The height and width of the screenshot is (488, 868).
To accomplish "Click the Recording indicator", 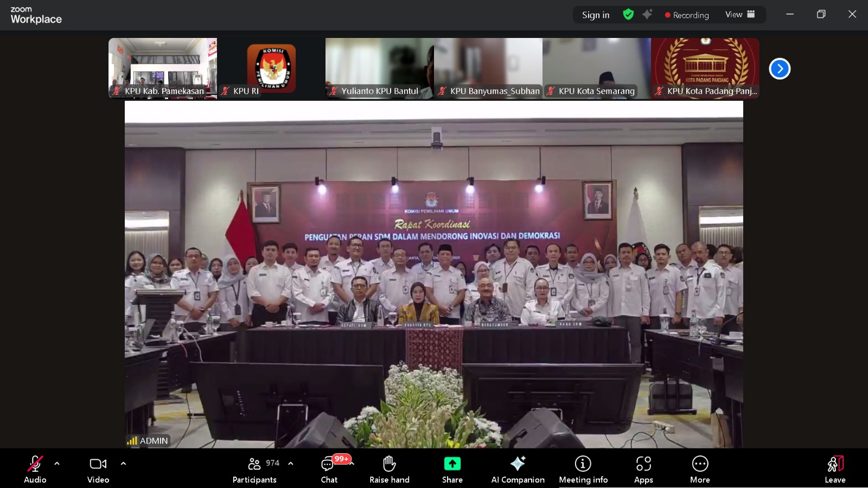I will click(687, 15).
